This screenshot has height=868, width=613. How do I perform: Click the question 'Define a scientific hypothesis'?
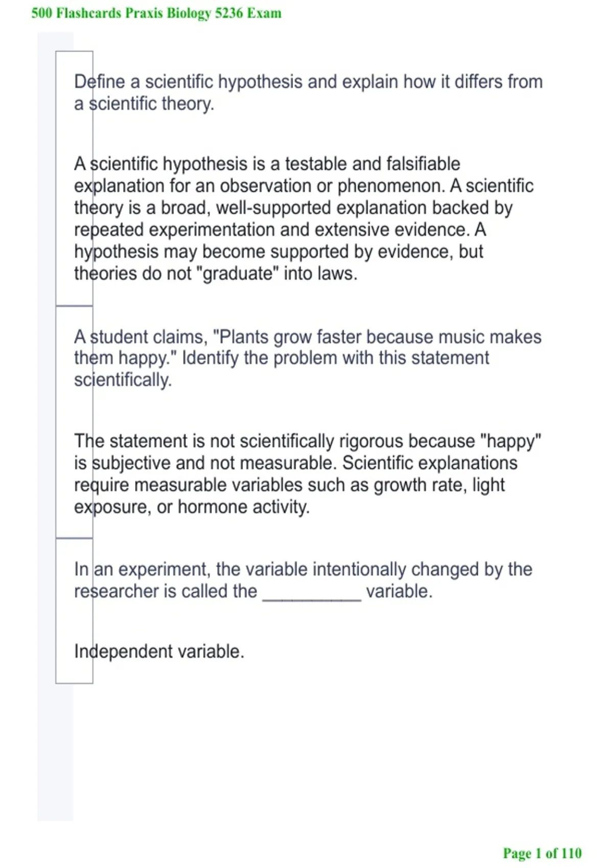coord(308,92)
